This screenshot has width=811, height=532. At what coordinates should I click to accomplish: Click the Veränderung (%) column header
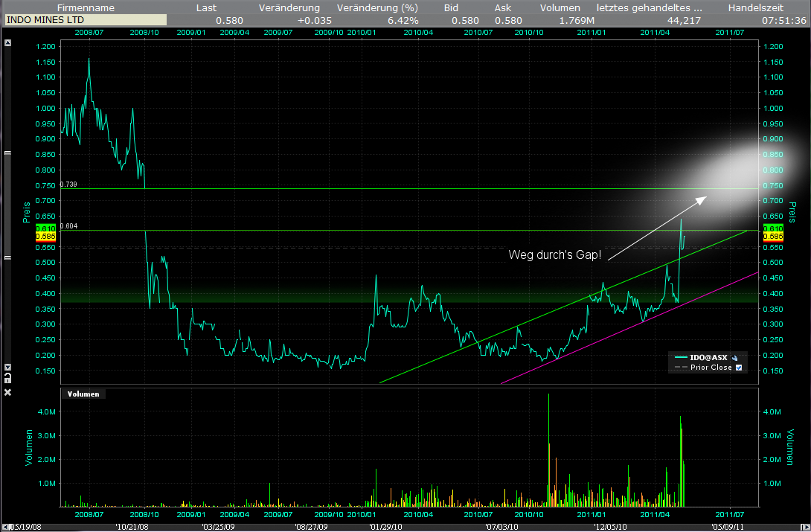click(377, 7)
